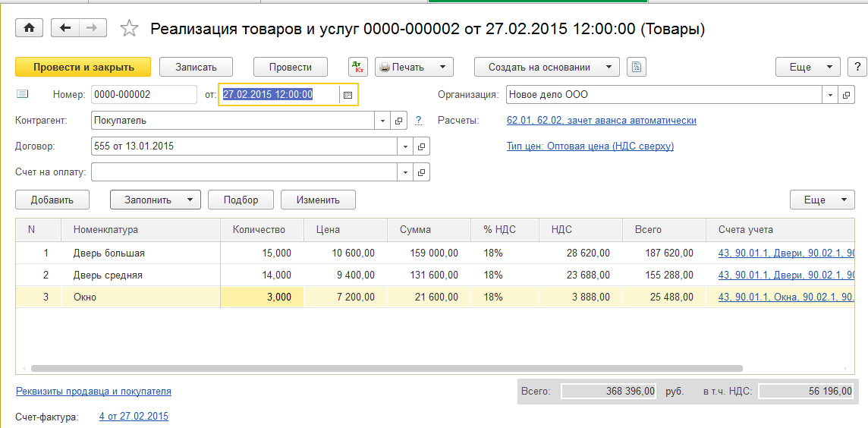868x428 pixels.
Task: Click the Цена column header
Action: [x=345, y=230]
